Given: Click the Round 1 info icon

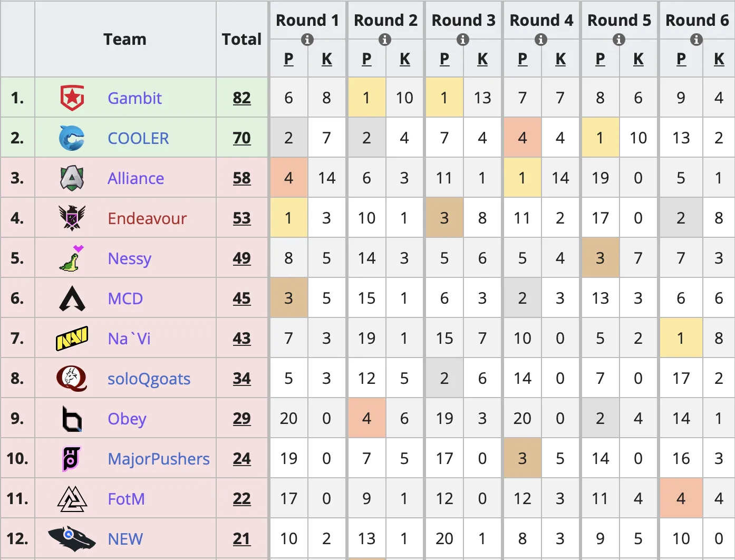Looking at the screenshot, I should pyautogui.click(x=307, y=40).
